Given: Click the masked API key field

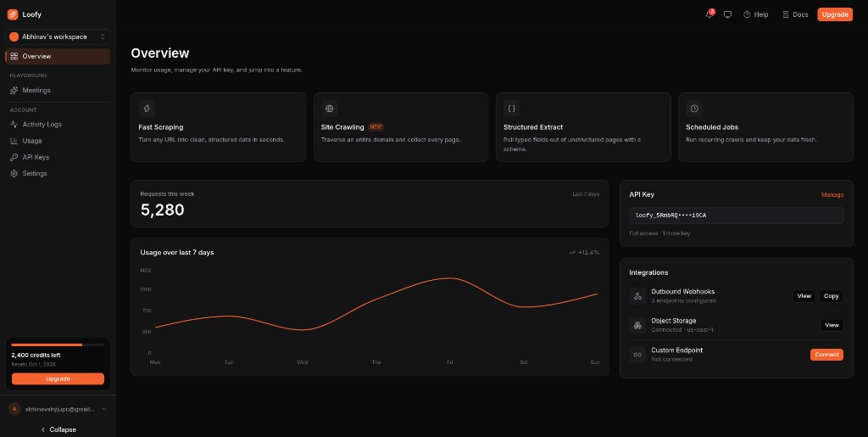Looking at the screenshot, I should (x=737, y=216).
